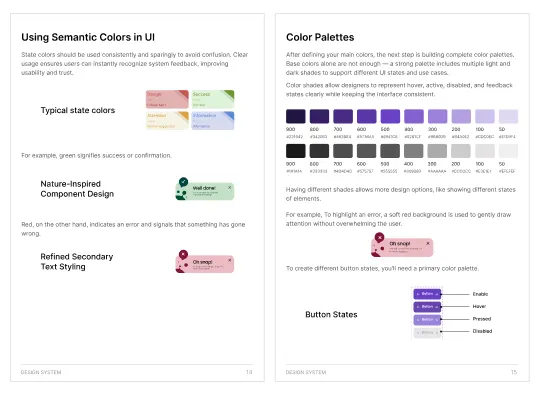Click the "Color Palettes" page heading
Screen dimensions: 540x395
coord(320,37)
